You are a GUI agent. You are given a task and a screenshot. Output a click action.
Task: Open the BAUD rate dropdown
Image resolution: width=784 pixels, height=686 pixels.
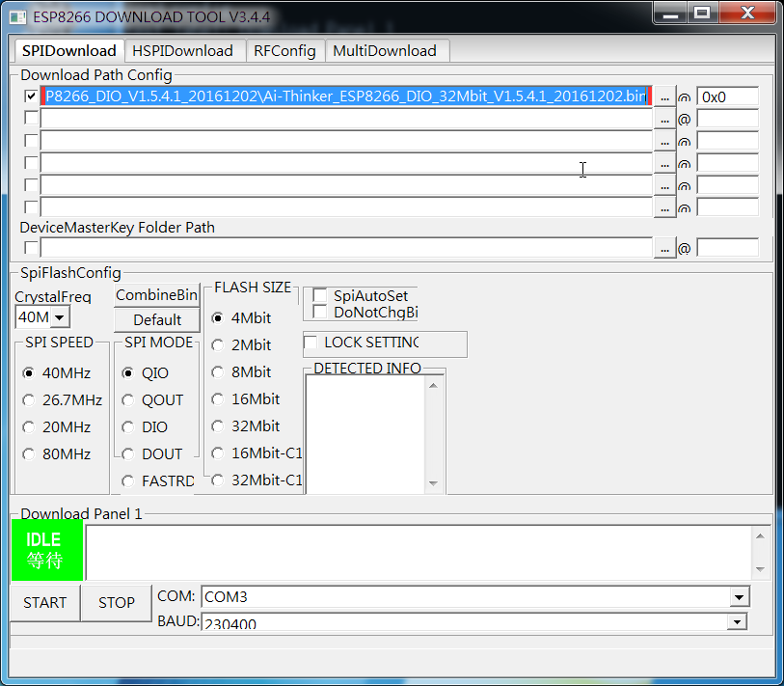point(739,622)
